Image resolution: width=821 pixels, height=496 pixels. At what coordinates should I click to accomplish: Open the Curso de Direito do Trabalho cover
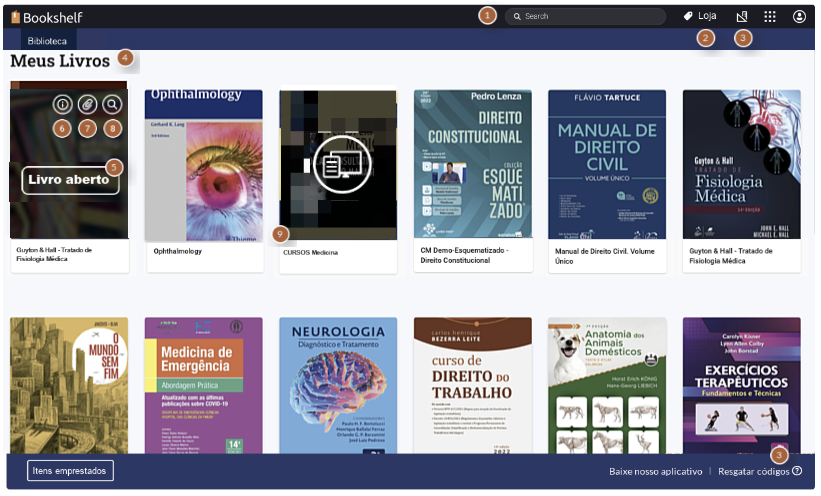point(473,385)
